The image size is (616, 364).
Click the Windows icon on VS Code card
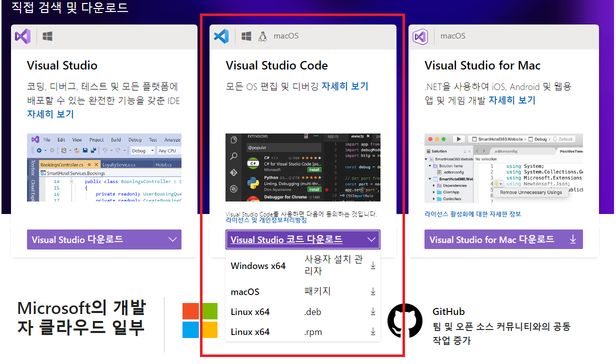[x=246, y=36]
